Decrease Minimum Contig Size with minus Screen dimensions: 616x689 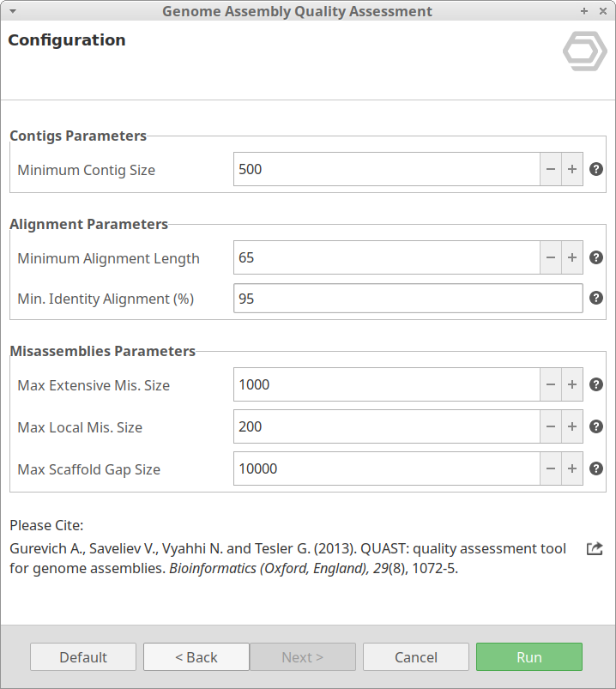pos(551,170)
